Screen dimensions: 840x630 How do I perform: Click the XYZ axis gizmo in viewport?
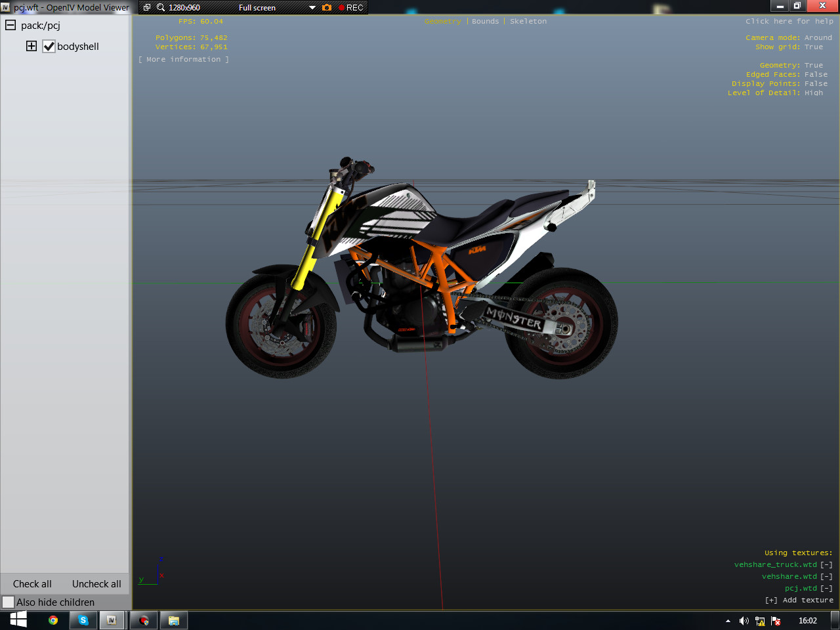[x=152, y=572]
